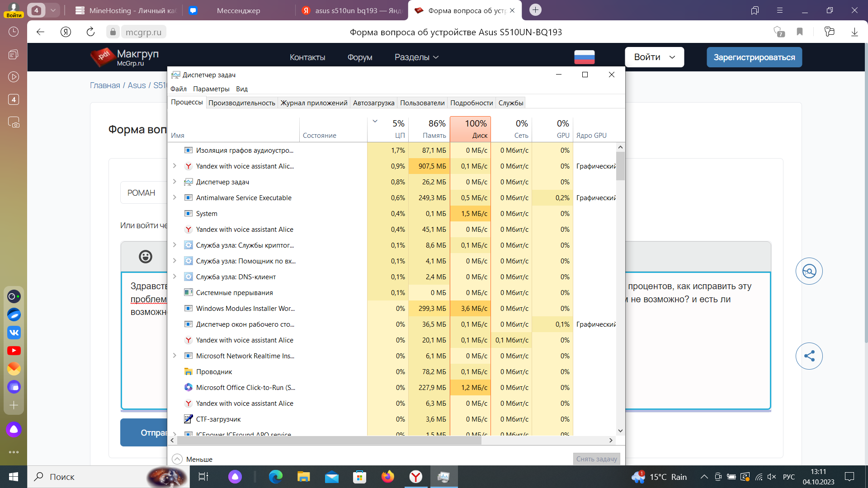This screenshot has height=488, width=868.
Task: Click Главная breadcrumb link
Action: click(x=105, y=85)
